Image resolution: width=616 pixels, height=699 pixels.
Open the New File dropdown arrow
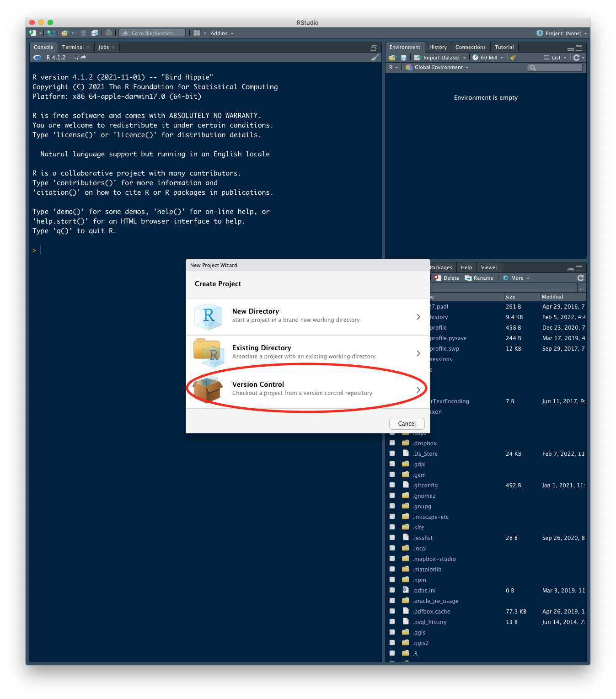pyautogui.click(x=41, y=33)
